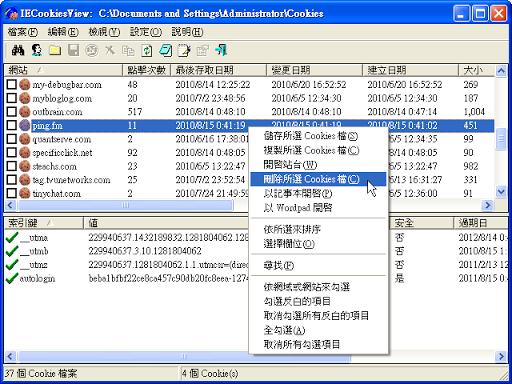Click the user profile select icon
The image size is (512, 384).
[x=37, y=51]
